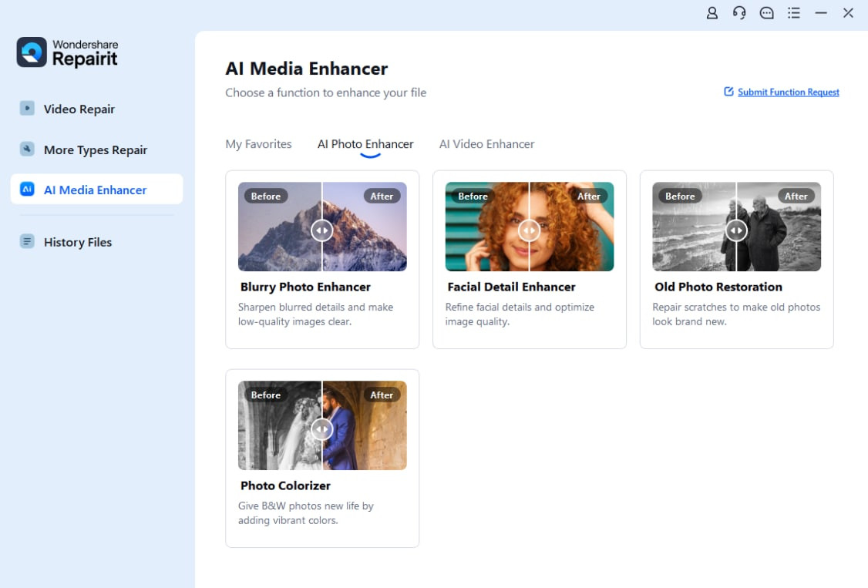Viewport: 868px width, 588px height.
Task: Open the elderly couple before/after thumbnail
Action: 736,227
